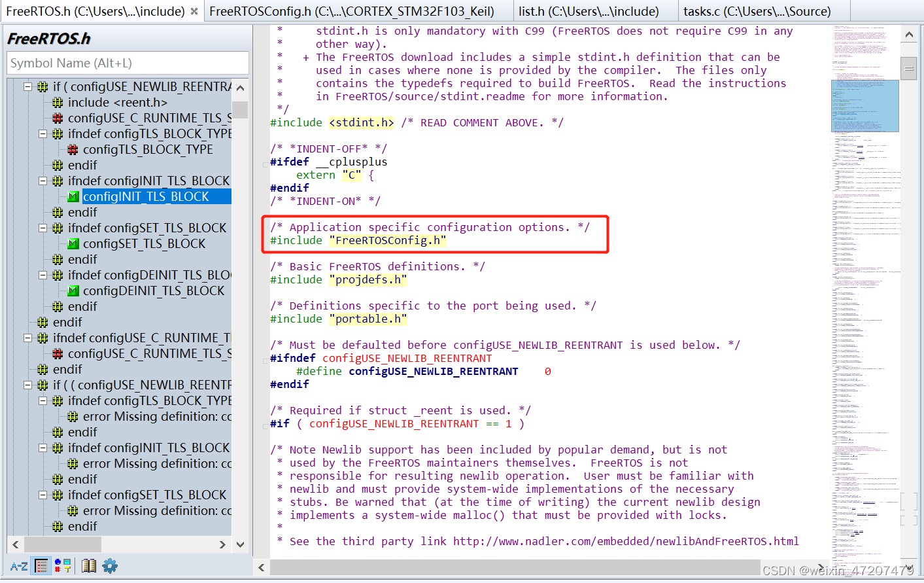
Task: Collapse second ifndef configSET_TLS_BLOCK with error child
Action: (x=43, y=495)
